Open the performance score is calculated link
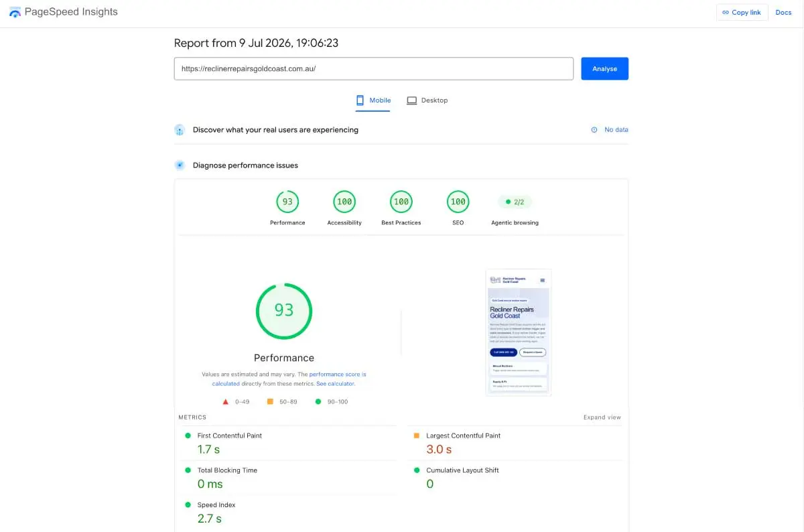804x532 pixels. click(289, 379)
